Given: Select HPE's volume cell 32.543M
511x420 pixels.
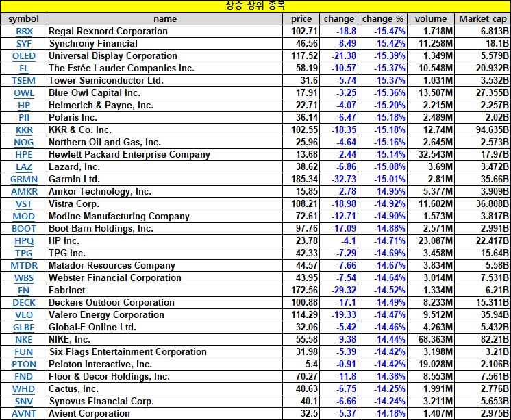Looking at the screenshot, I should point(431,155).
